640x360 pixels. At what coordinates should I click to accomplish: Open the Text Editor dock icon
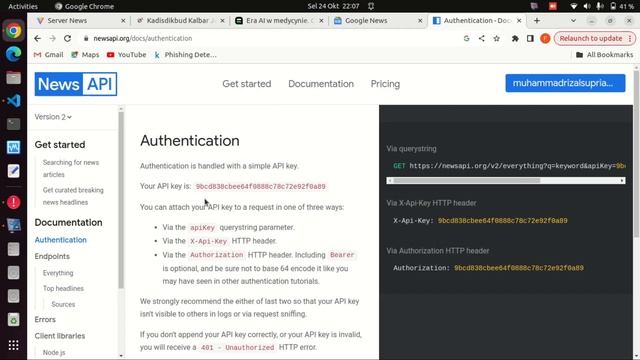pos(13,171)
